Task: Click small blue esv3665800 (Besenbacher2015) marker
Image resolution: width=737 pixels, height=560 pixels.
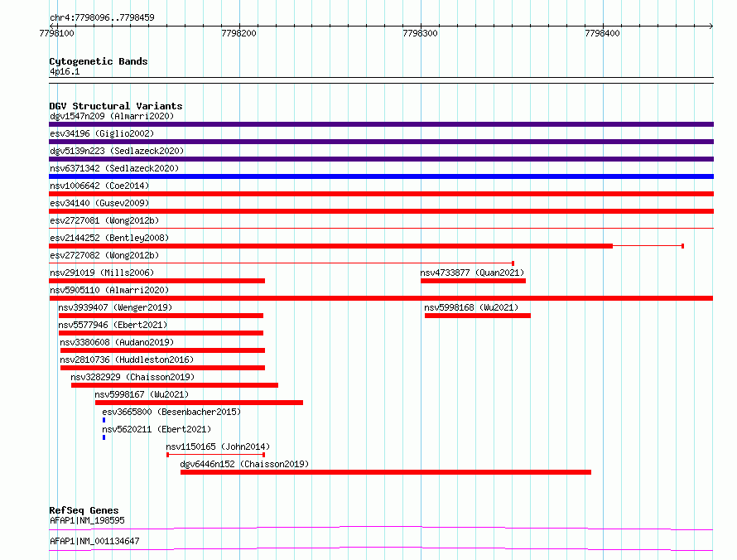Action: (x=104, y=420)
